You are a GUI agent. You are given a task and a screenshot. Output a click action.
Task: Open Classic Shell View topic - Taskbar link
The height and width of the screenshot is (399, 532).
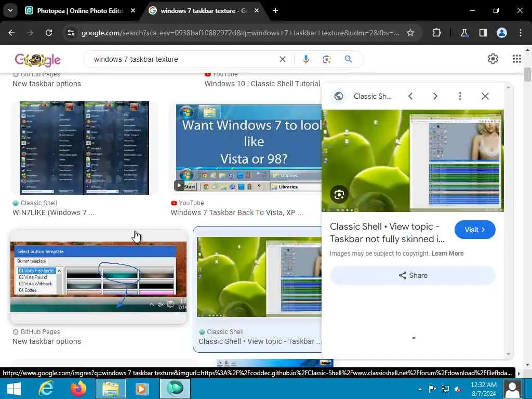point(260,342)
